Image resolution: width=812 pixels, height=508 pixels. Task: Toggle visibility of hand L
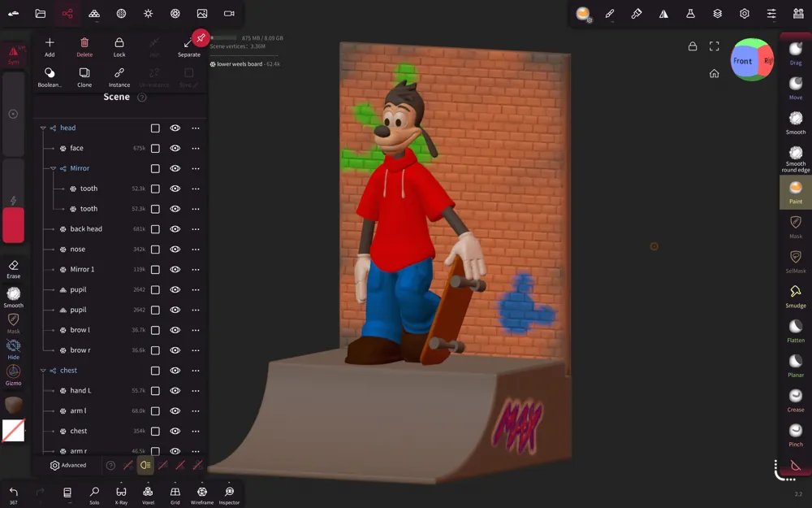click(175, 391)
